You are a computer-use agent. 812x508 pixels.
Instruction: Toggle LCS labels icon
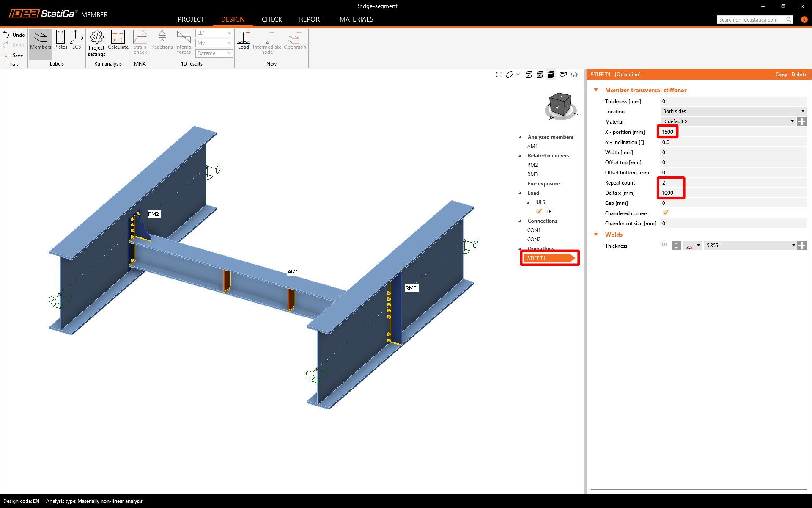coord(76,40)
